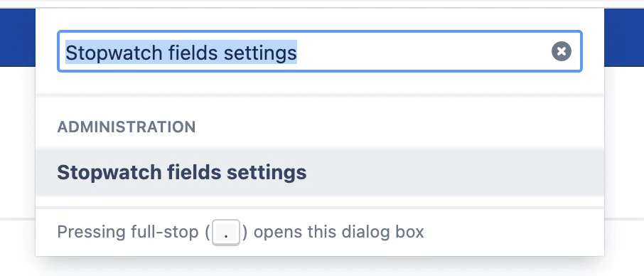Image resolution: width=644 pixels, height=276 pixels.
Task: Focus the Stopwatch fields settings search box
Action: click(x=320, y=51)
